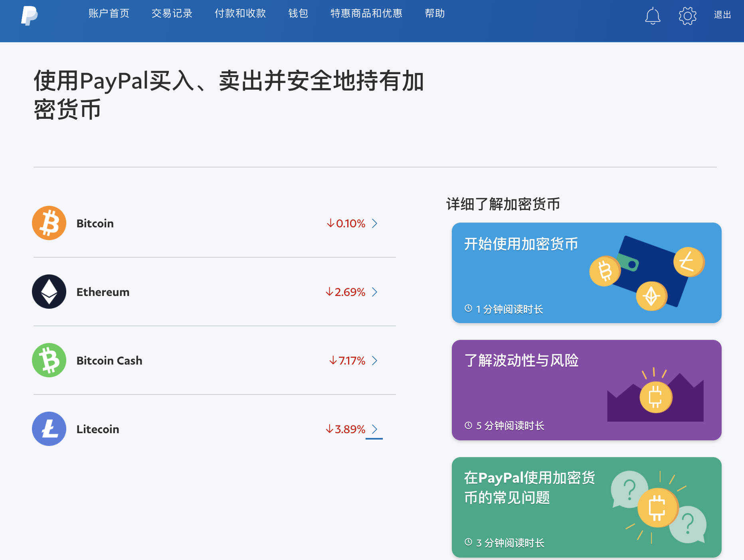Image resolution: width=744 pixels, height=560 pixels.
Task: Expand the Bitcoin row details
Action: (374, 223)
